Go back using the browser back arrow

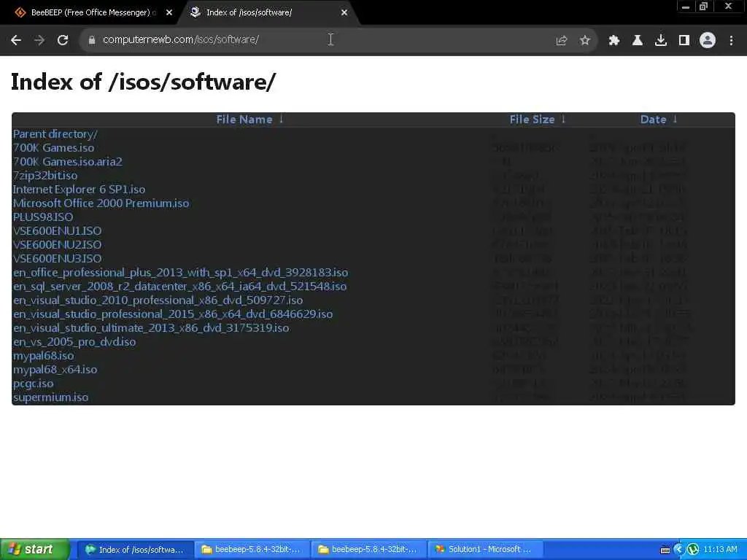pos(16,40)
